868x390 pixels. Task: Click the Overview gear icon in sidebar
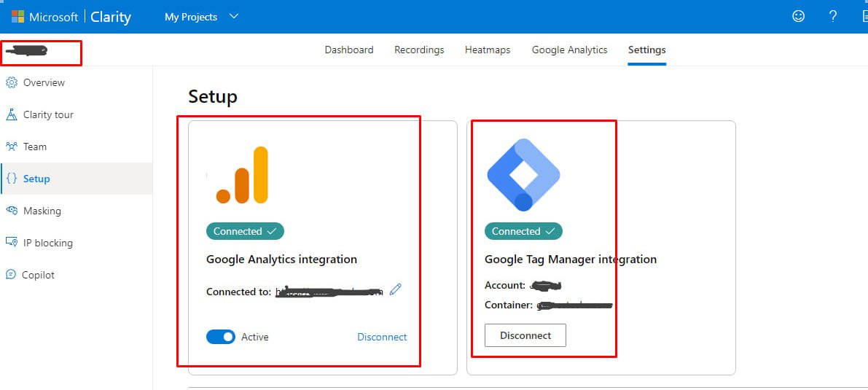coord(11,82)
